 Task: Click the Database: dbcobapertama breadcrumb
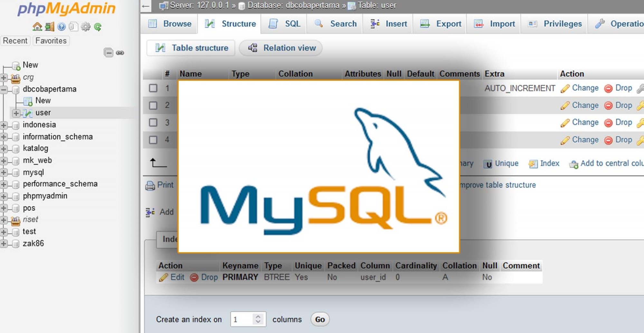[293, 5]
